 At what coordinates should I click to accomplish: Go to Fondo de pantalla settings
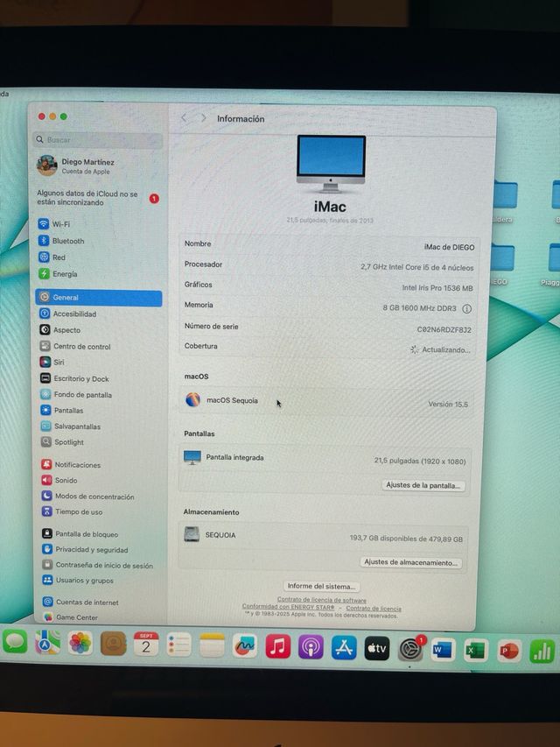[82, 395]
